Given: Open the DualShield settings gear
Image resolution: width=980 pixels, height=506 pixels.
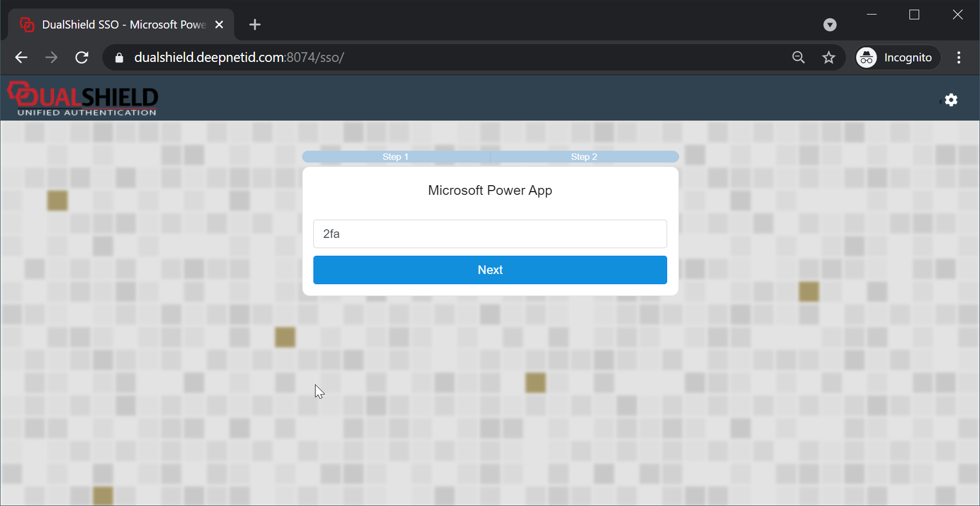Looking at the screenshot, I should point(951,100).
